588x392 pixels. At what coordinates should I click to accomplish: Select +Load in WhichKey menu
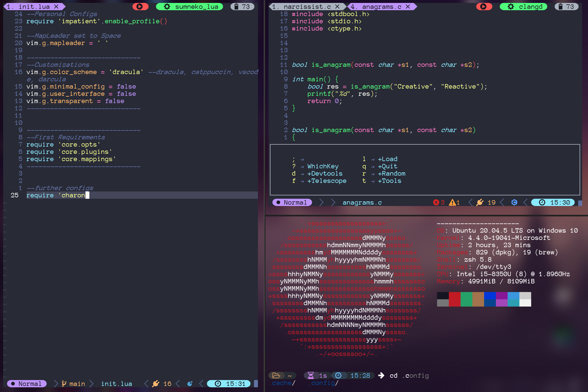387,159
